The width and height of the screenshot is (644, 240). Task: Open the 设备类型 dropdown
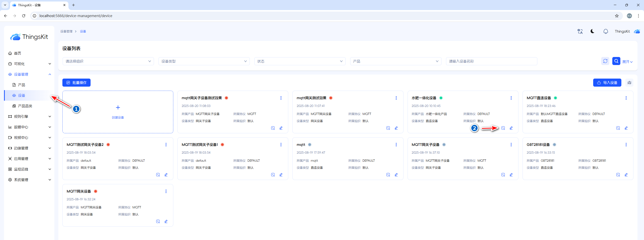click(204, 61)
